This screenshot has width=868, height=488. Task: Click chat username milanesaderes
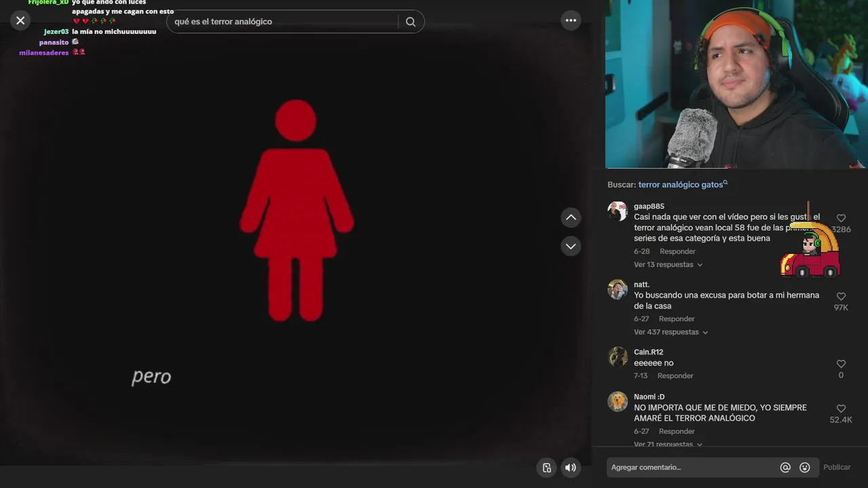[x=44, y=53]
